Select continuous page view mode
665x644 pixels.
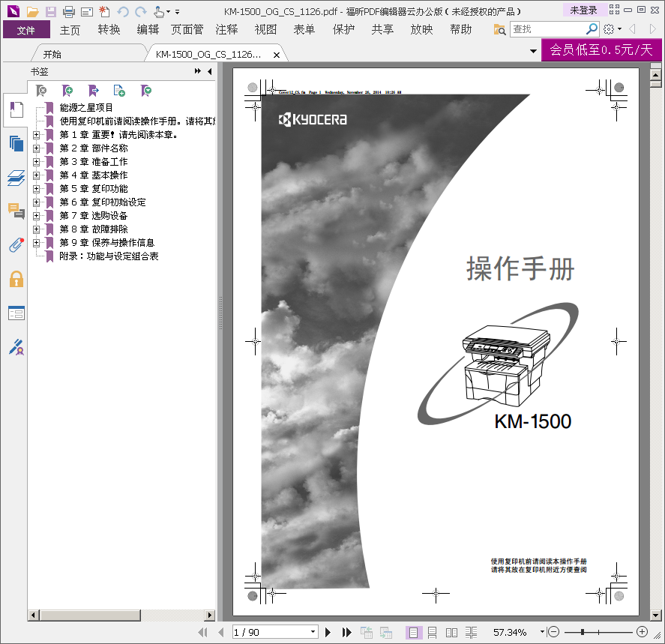[432, 633]
